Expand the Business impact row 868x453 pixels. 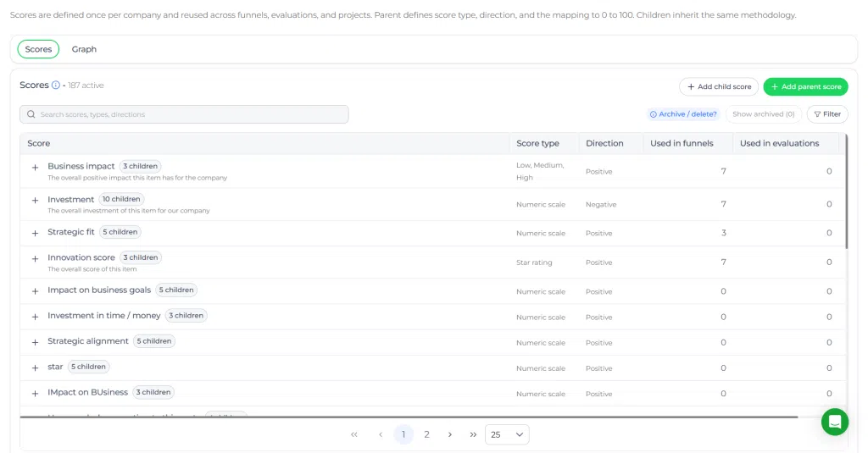(35, 167)
